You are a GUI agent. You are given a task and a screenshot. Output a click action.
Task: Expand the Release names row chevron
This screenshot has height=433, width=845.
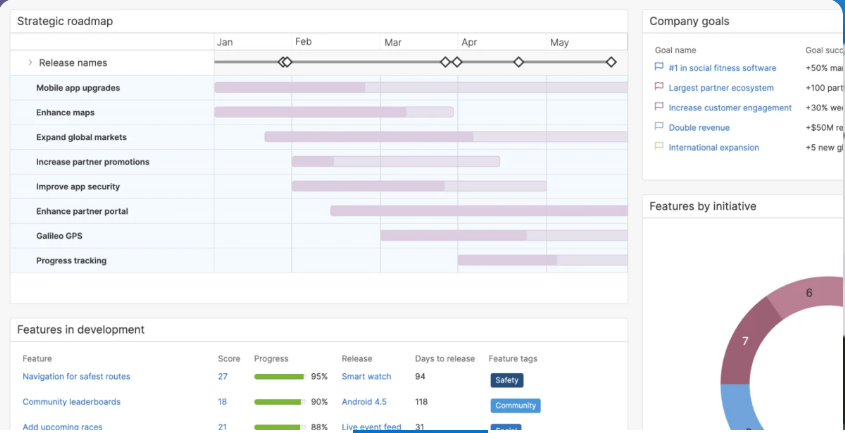point(30,63)
